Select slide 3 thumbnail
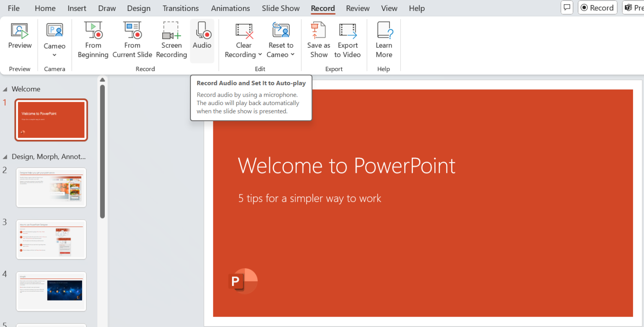 point(51,239)
